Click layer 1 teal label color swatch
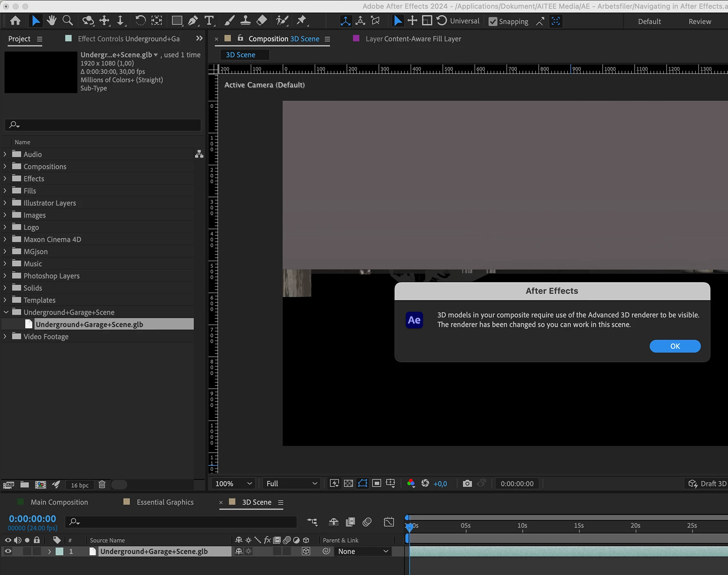This screenshot has width=728, height=575. click(x=60, y=551)
